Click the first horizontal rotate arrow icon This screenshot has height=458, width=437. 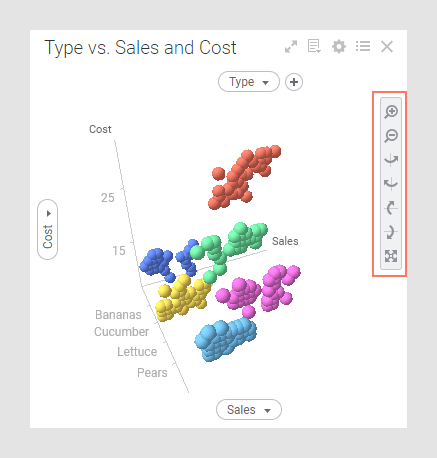coord(391,160)
